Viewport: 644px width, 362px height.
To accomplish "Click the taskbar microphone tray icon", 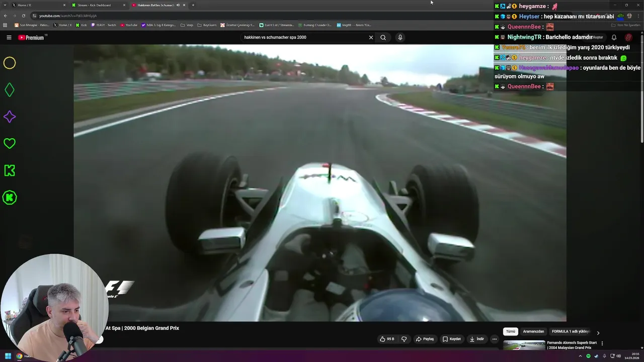I will coord(604,356).
